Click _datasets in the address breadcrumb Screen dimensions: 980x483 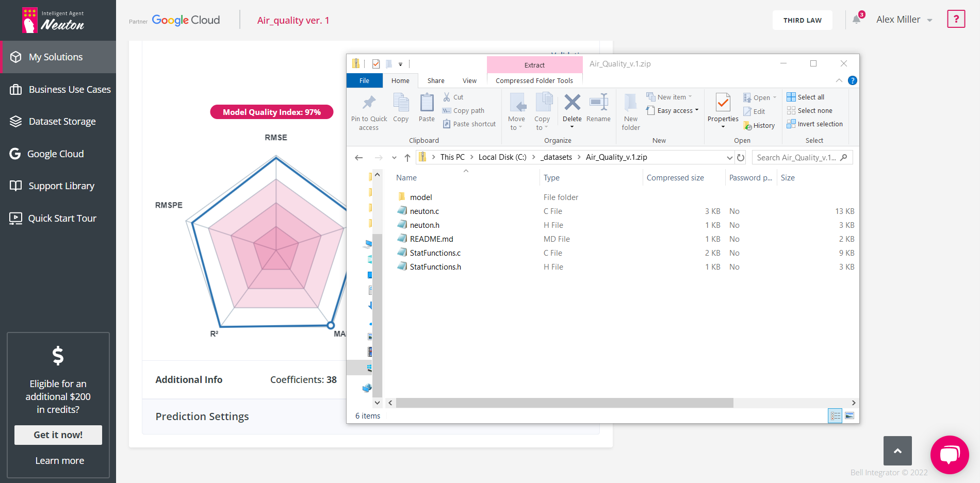(x=556, y=157)
